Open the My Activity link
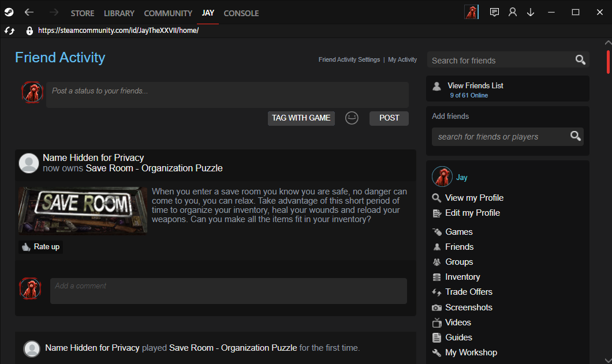 click(x=402, y=59)
